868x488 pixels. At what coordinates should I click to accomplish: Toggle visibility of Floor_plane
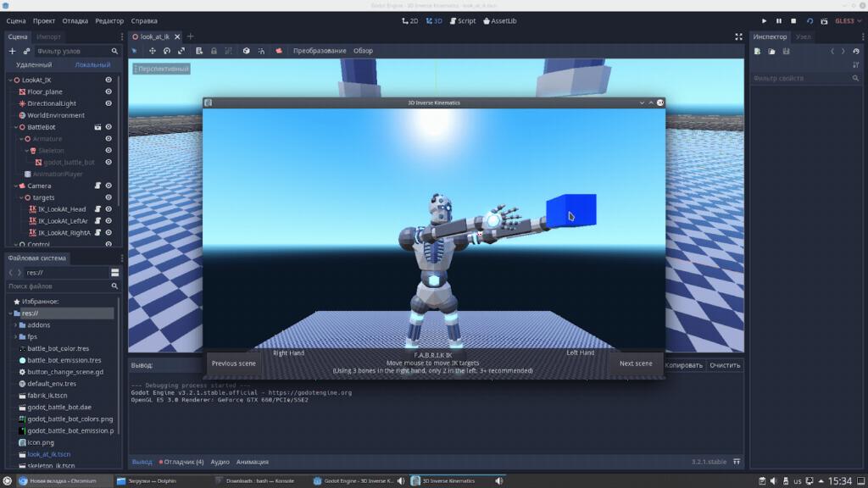coord(108,91)
